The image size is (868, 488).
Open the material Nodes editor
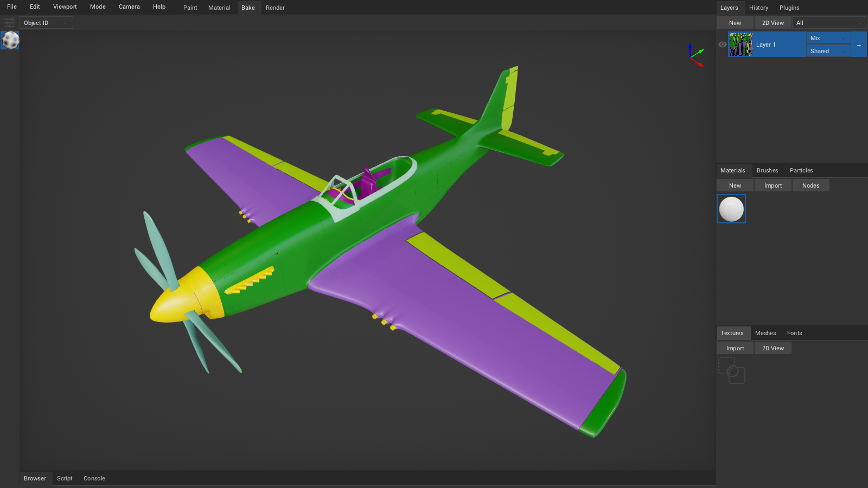pyautogui.click(x=810, y=185)
